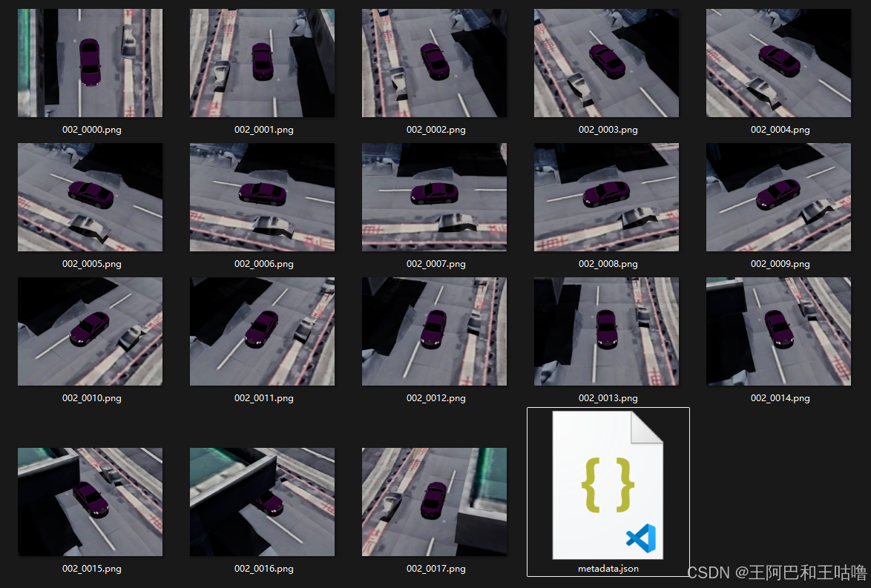Select the 002_0002.png thumbnail image
The height and width of the screenshot is (588, 871).
point(435,63)
